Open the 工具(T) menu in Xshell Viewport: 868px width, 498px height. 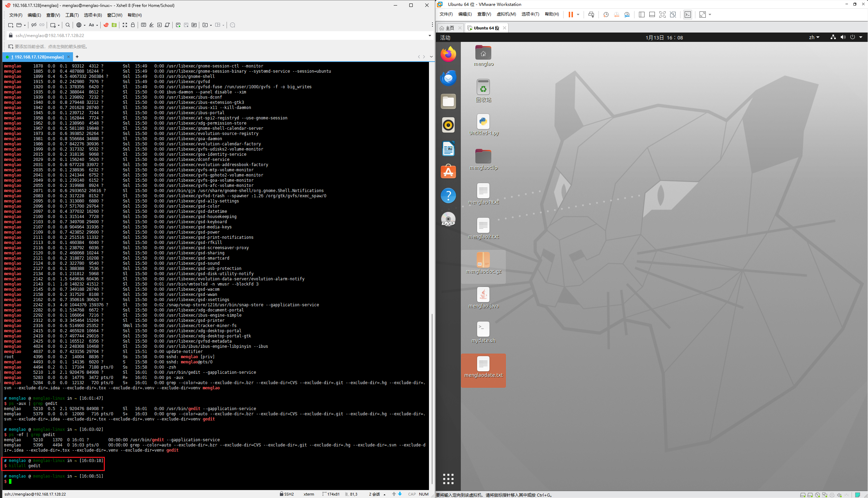[x=72, y=15]
